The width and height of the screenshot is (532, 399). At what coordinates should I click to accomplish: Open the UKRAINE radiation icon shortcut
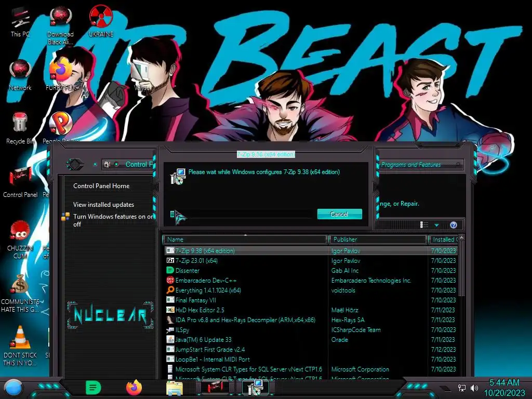pos(101,21)
